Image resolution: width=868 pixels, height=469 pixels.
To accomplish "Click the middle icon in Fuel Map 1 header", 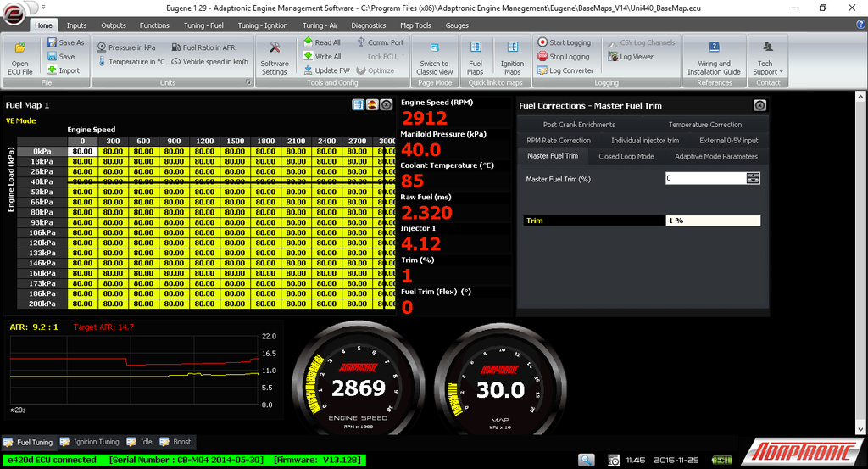I will (x=372, y=104).
